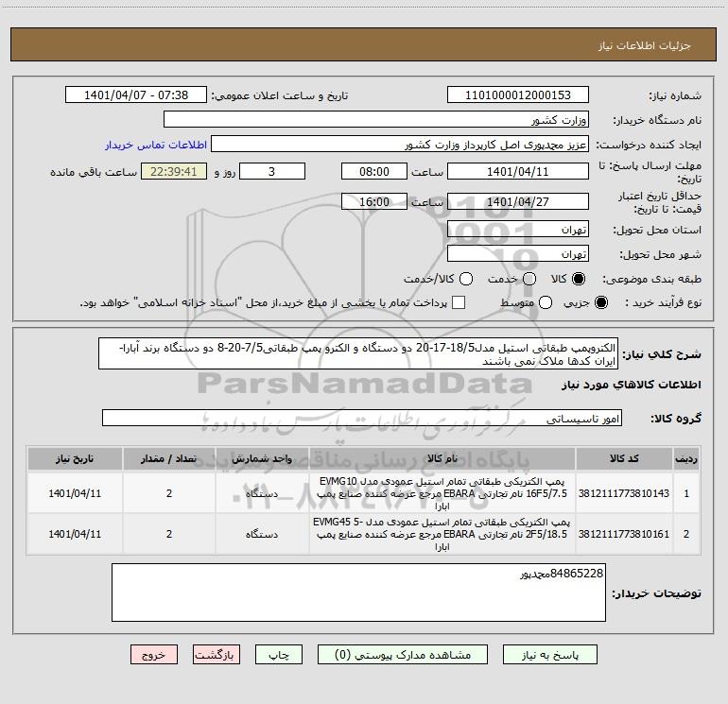Image resolution: width=728 pixels, height=704 pixels.
Task: Click the اطلاعات کالاهای مورد نیاز heading
Action: click(x=632, y=385)
